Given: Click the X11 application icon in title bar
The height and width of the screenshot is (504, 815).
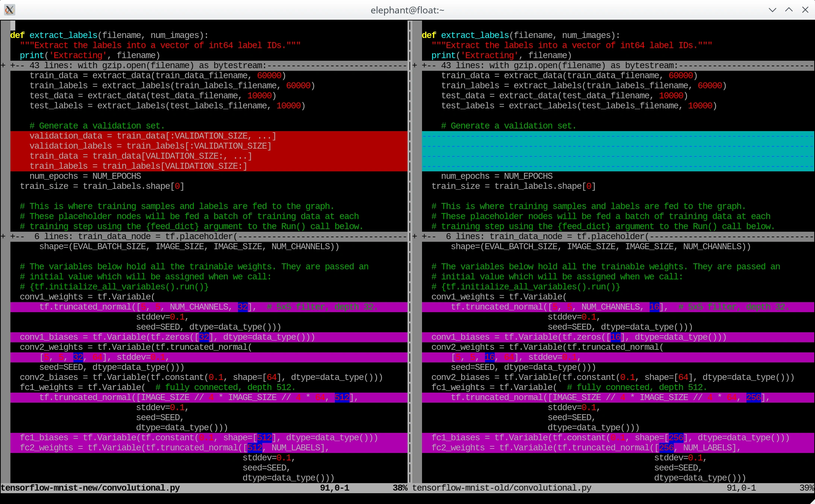Looking at the screenshot, I should click(x=10, y=10).
